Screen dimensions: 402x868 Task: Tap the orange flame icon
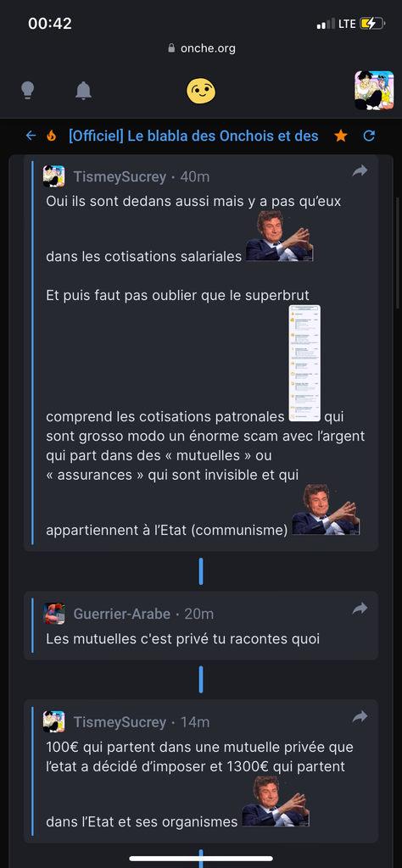(x=52, y=136)
